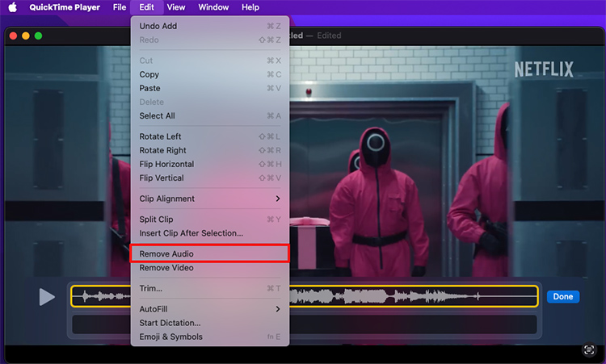Open the File menu

120,7
